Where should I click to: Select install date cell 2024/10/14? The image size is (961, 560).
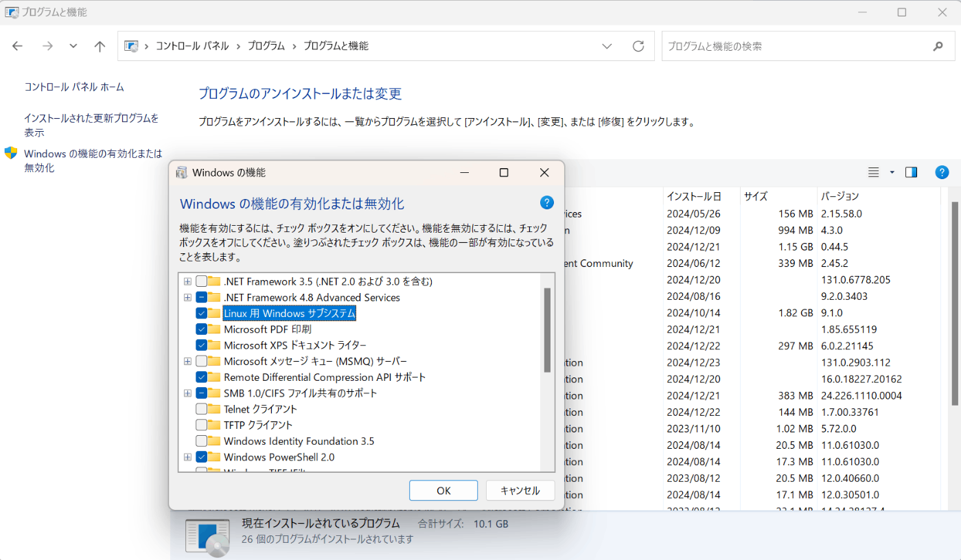tap(693, 313)
